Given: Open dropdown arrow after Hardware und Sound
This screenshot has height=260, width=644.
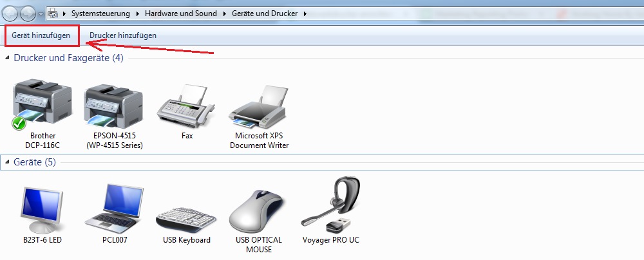Looking at the screenshot, I should (x=225, y=13).
